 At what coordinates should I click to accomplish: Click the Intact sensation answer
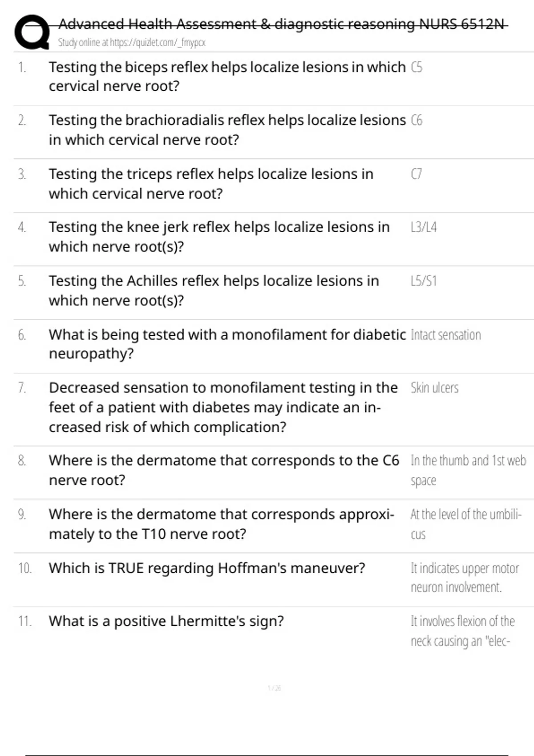[x=446, y=335]
